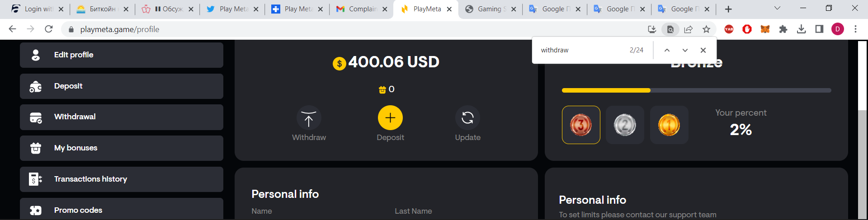
Task: Open Chrome's three-dot menu
Action: click(855, 29)
